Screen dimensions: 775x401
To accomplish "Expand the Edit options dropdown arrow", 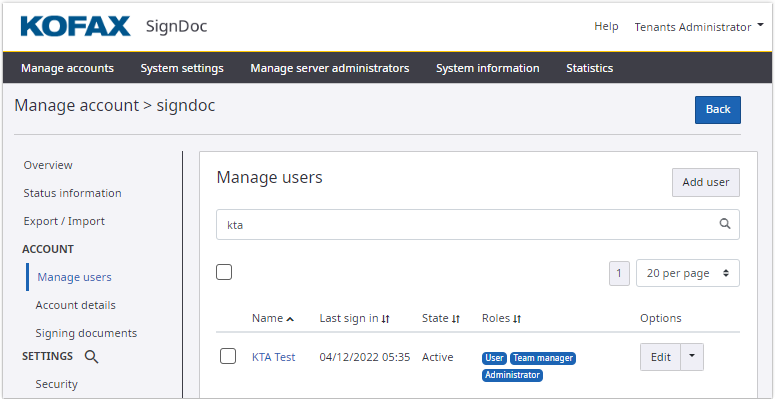I will (692, 357).
